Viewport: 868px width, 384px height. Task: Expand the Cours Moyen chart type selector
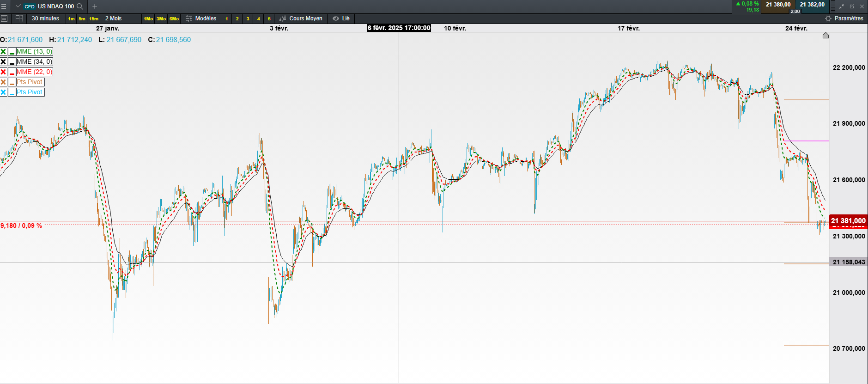[301, 18]
